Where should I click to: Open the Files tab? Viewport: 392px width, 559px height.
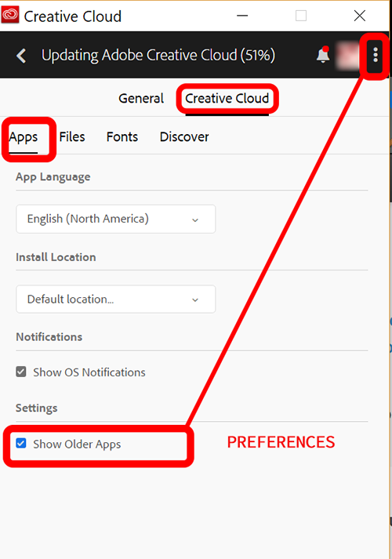[72, 137]
